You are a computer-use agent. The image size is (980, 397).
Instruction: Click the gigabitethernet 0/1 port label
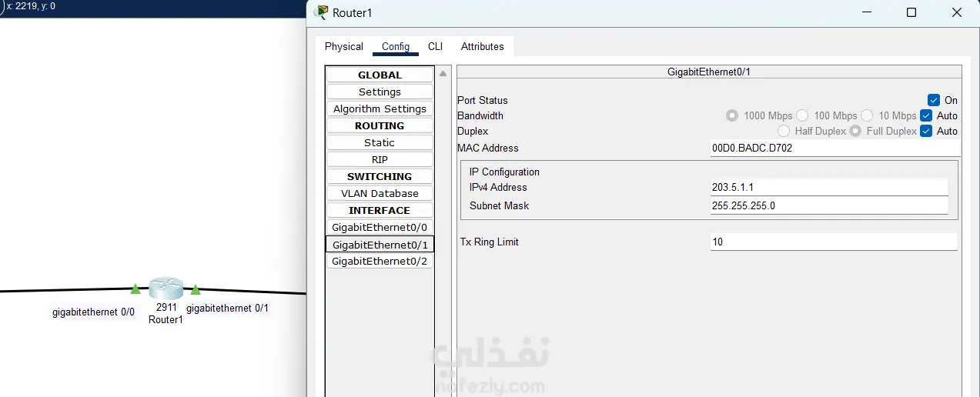click(227, 308)
